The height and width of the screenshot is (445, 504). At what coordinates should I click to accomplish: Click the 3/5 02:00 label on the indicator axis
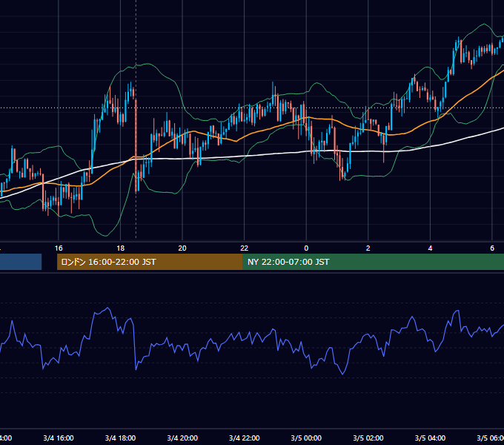pyautogui.click(x=368, y=438)
